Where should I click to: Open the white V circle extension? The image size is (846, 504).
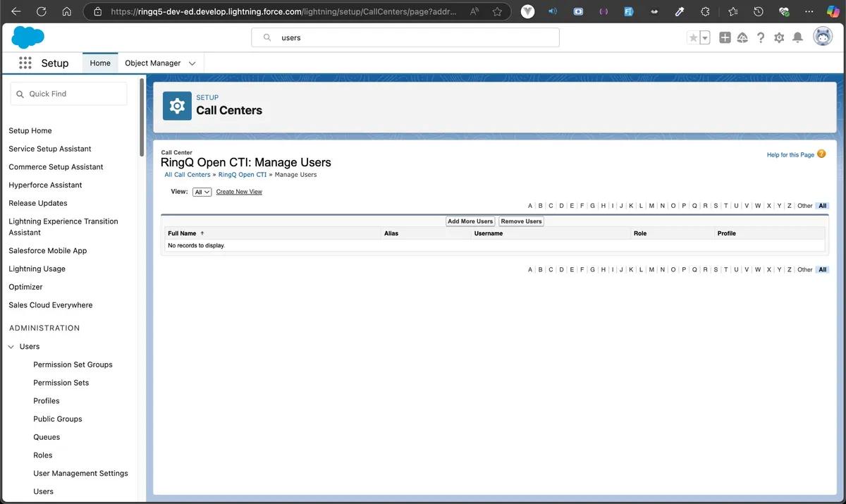coord(527,11)
